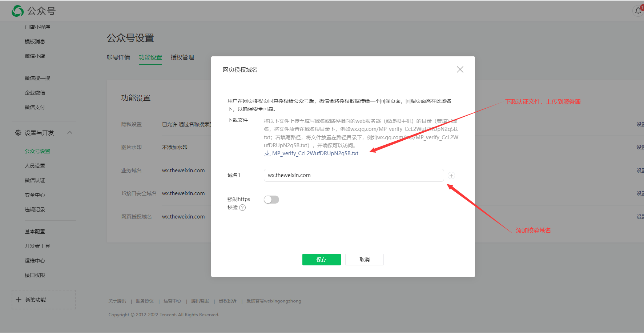The image size is (644, 333).
Task: Open the notification bell
Action: (638, 11)
